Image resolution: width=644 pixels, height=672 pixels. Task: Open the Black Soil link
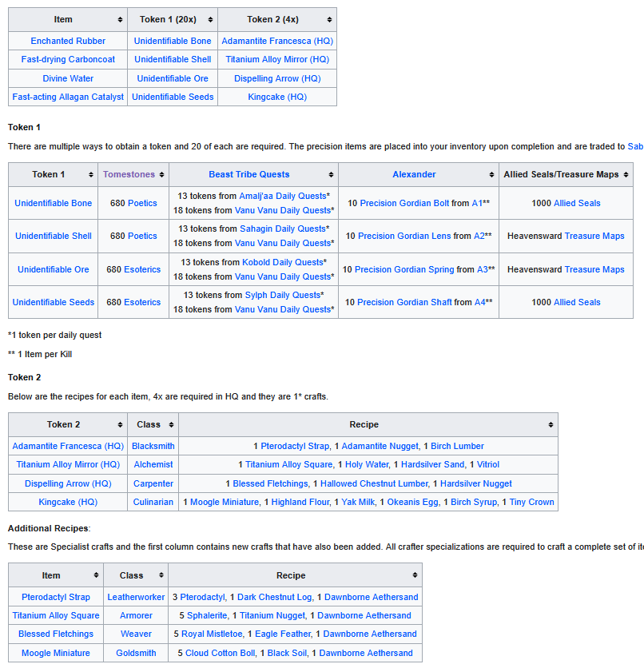click(287, 653)
